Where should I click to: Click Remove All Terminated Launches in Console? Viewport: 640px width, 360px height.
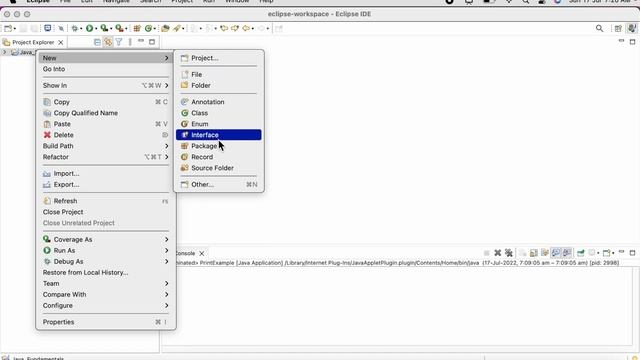[509, 253]
